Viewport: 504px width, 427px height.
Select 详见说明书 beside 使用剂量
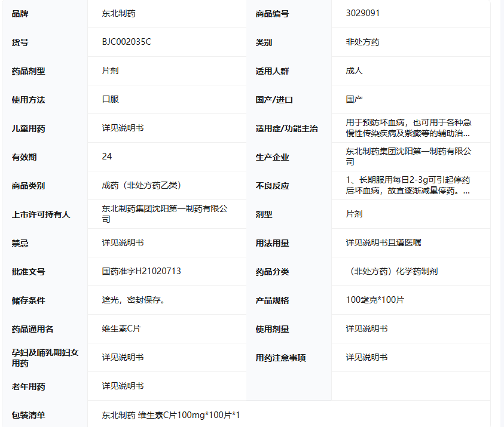366,328
